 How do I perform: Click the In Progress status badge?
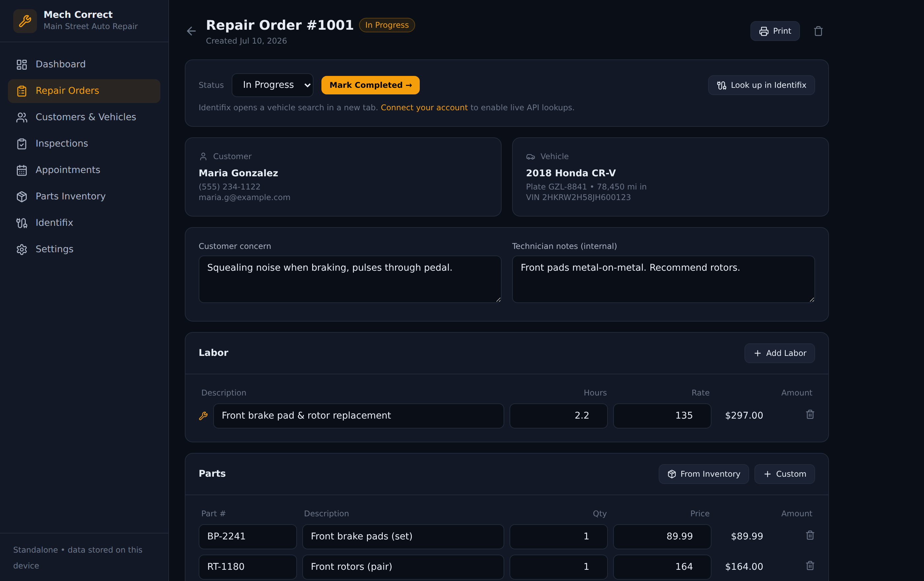pos(387,25)
